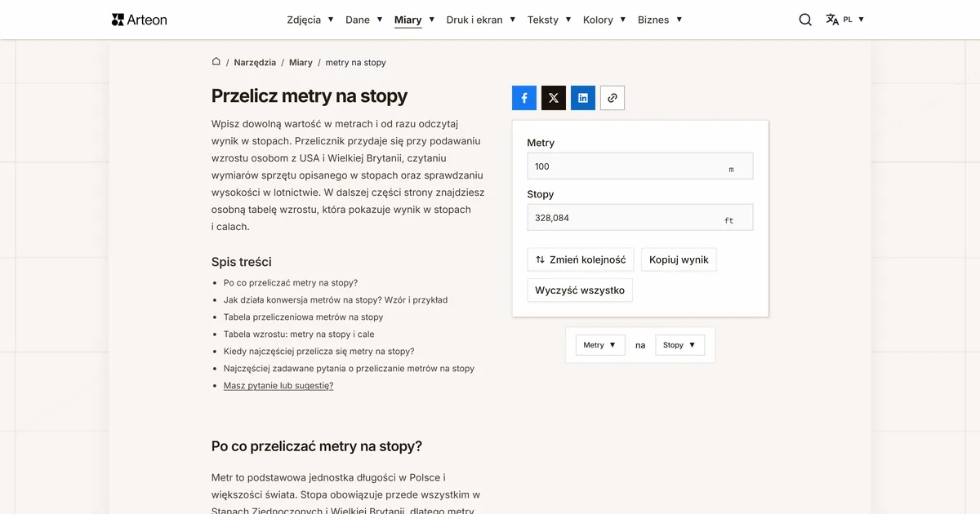Open the search magnifier icon
Viewport: 980px width, 514px height.
[x=805, y=20]
